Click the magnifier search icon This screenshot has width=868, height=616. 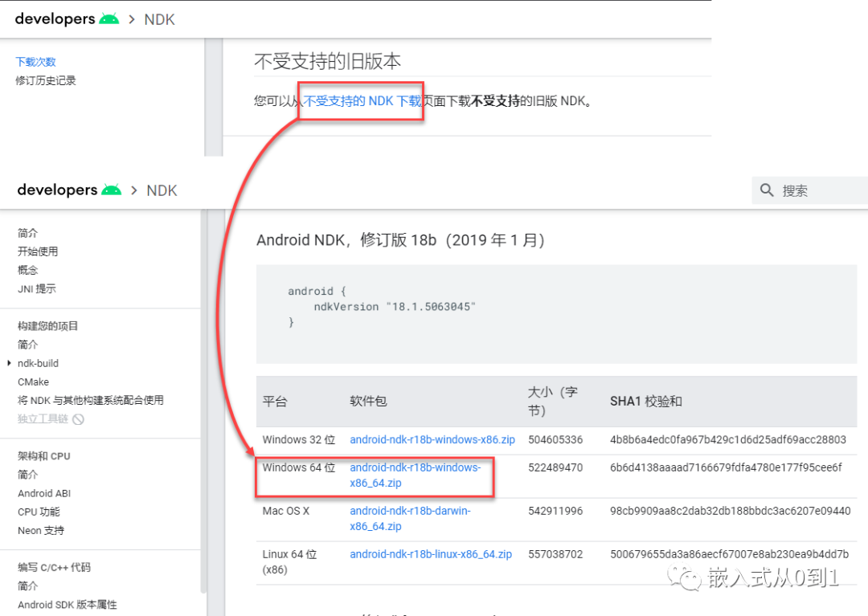point(767,190)
